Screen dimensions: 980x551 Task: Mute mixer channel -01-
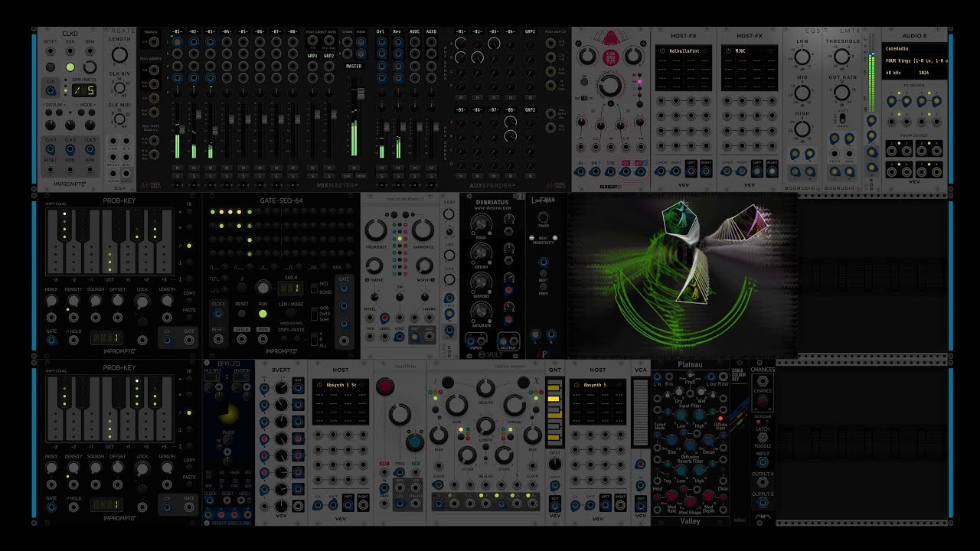point(177,168)
